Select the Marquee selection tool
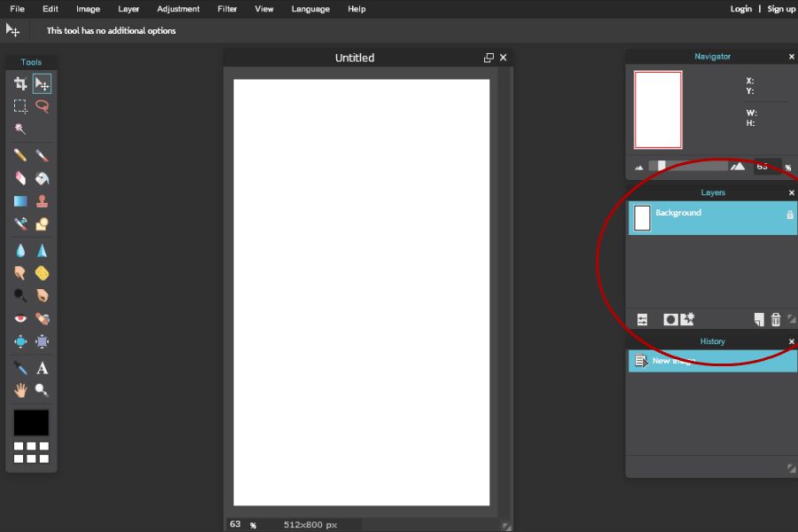Screen dimensions: 798x532 pos(20,106)
